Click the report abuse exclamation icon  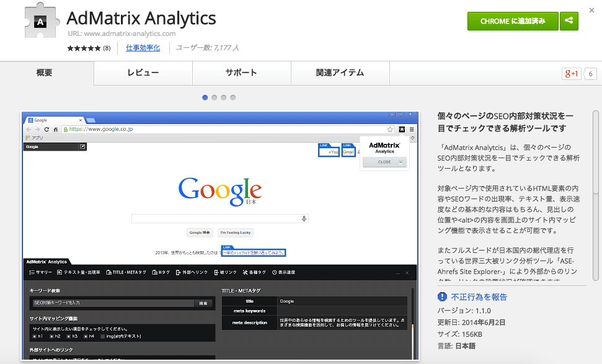tap(442, 297)
